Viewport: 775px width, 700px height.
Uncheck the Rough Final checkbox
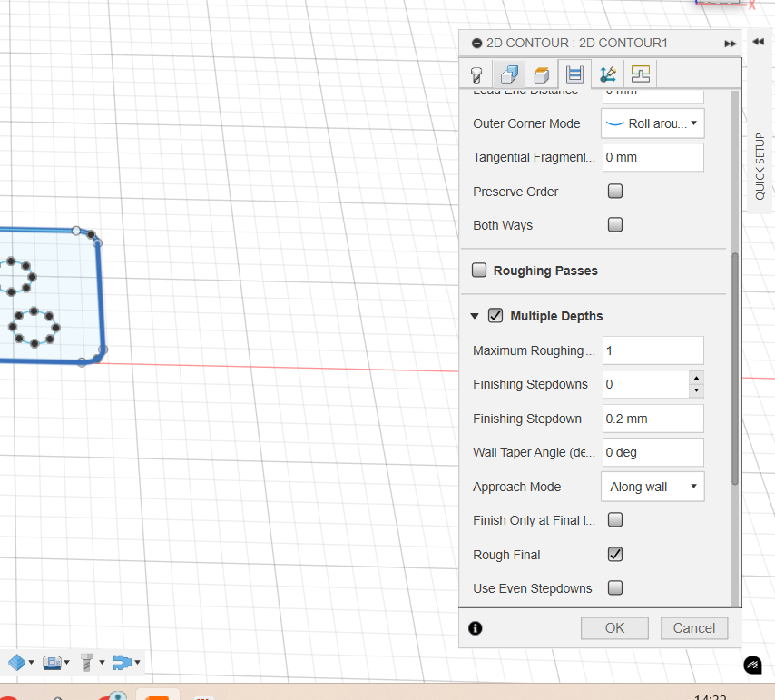tap(615, 554)
